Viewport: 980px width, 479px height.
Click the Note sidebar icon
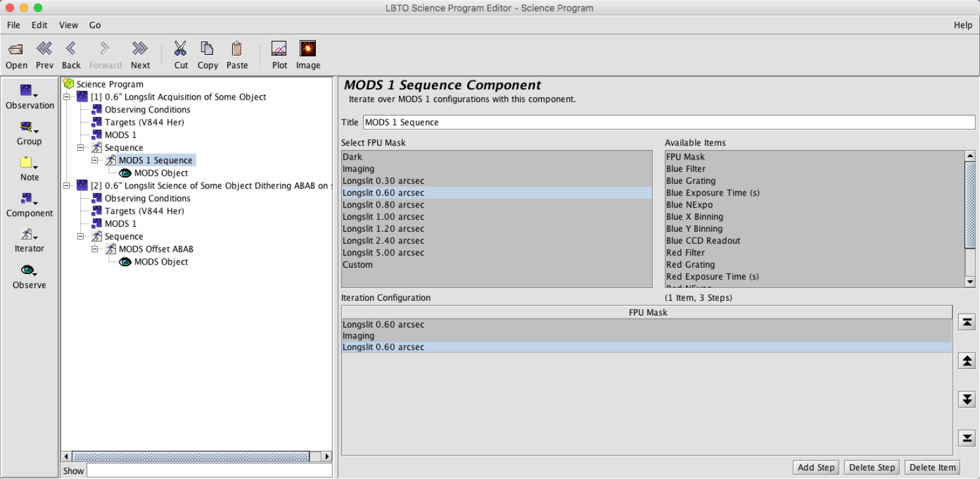pos(26,162)
